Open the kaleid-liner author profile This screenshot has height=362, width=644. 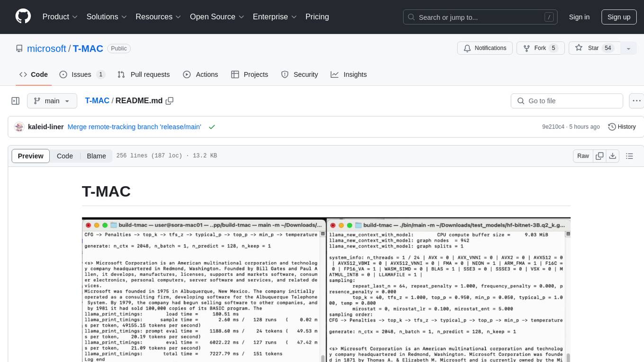point(46,127)
